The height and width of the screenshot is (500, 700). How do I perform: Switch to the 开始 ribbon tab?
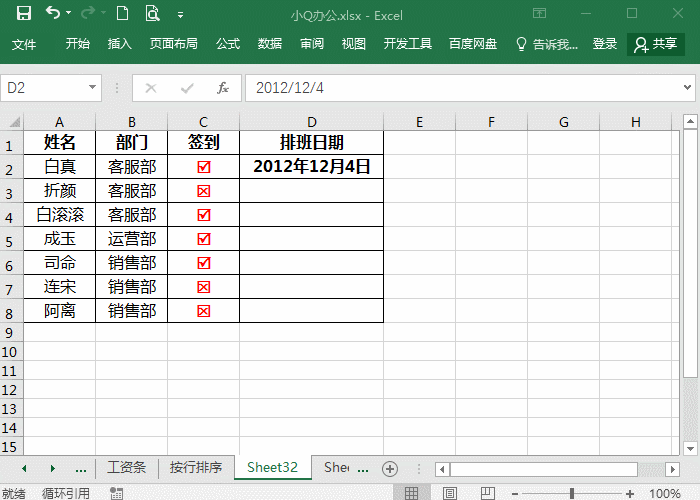point(78,44)
